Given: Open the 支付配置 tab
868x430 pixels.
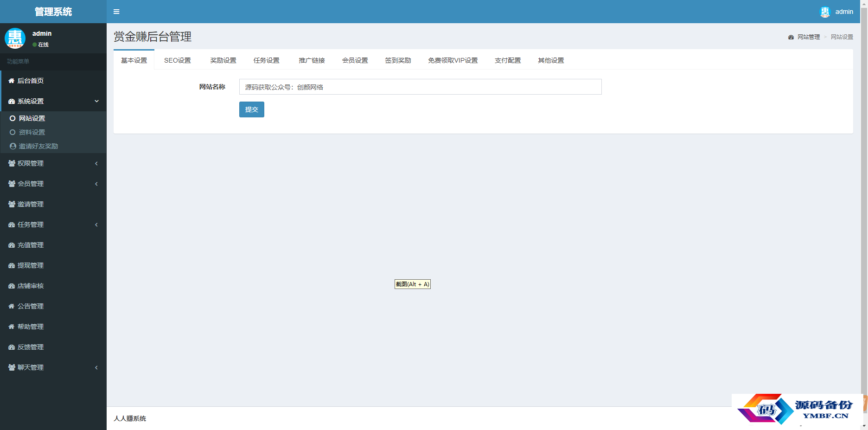Looking at the screenshot, I should click(x=508, y=60).
